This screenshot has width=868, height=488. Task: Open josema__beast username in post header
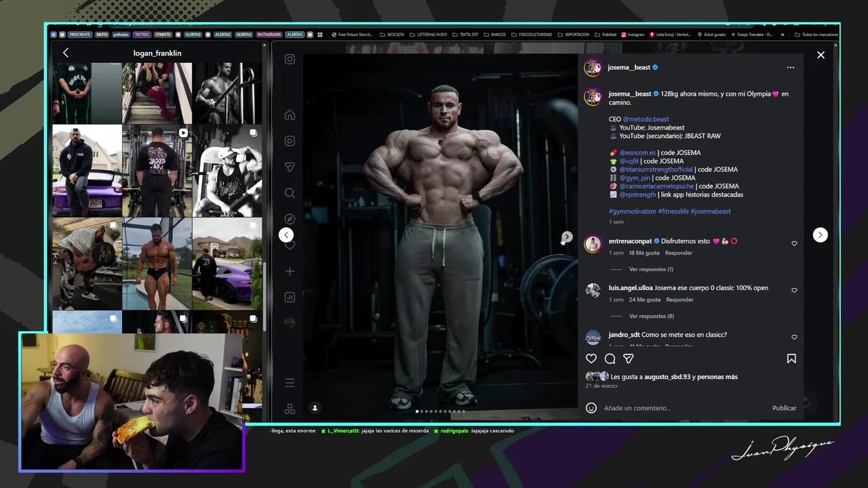(x=629, y=67)
